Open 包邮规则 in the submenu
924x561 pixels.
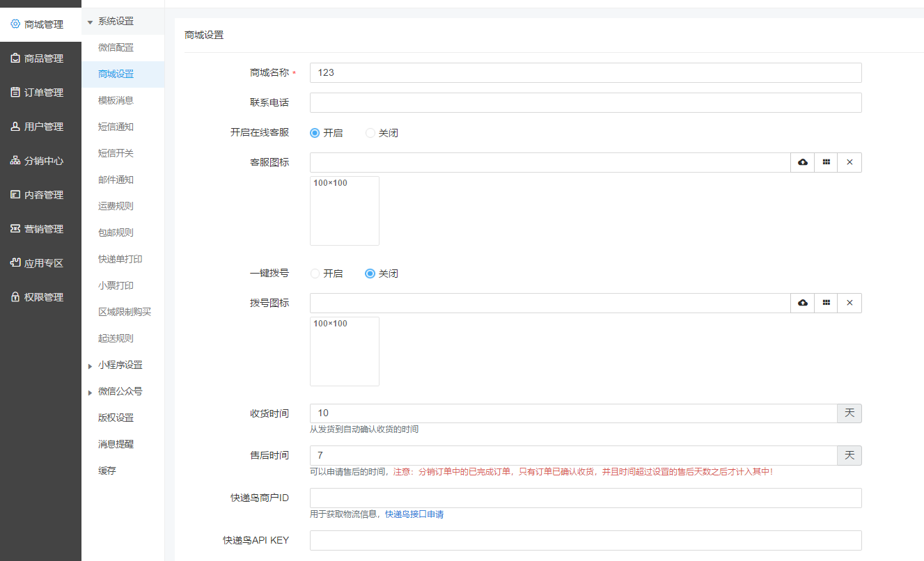[x=116, y=232]
